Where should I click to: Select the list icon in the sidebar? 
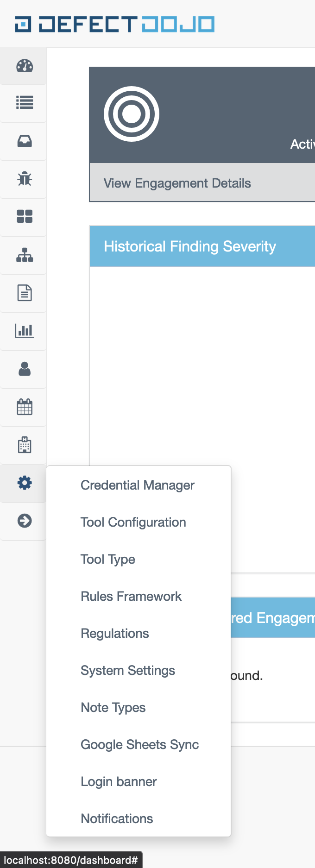pyautogui.click(x=23, y=104)
